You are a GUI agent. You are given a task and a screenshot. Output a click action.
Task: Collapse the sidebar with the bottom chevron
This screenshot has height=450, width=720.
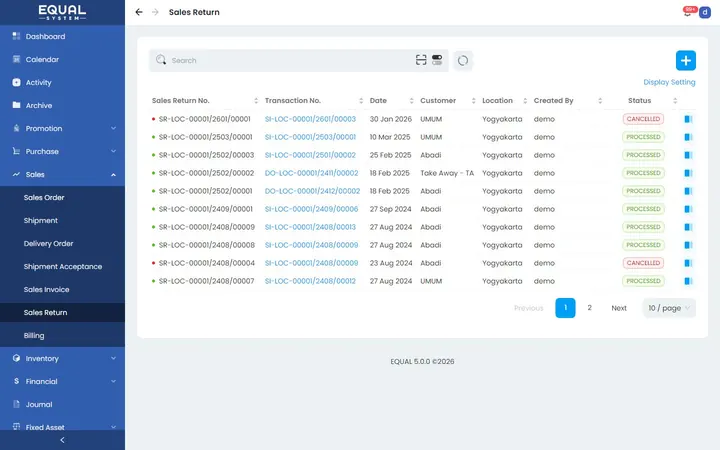(62, 440)
